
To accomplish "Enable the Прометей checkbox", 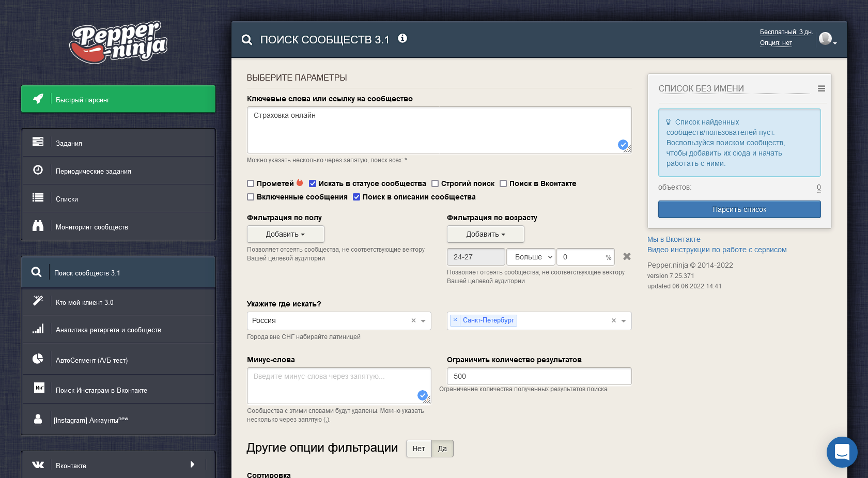I will coord(251,183).
